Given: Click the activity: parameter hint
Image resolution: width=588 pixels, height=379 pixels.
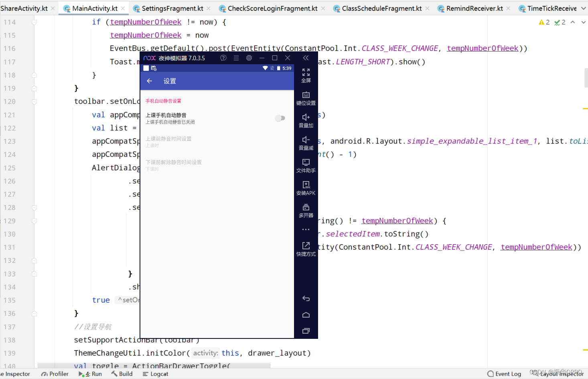Looking at the screenshot, I should [205, 353].
